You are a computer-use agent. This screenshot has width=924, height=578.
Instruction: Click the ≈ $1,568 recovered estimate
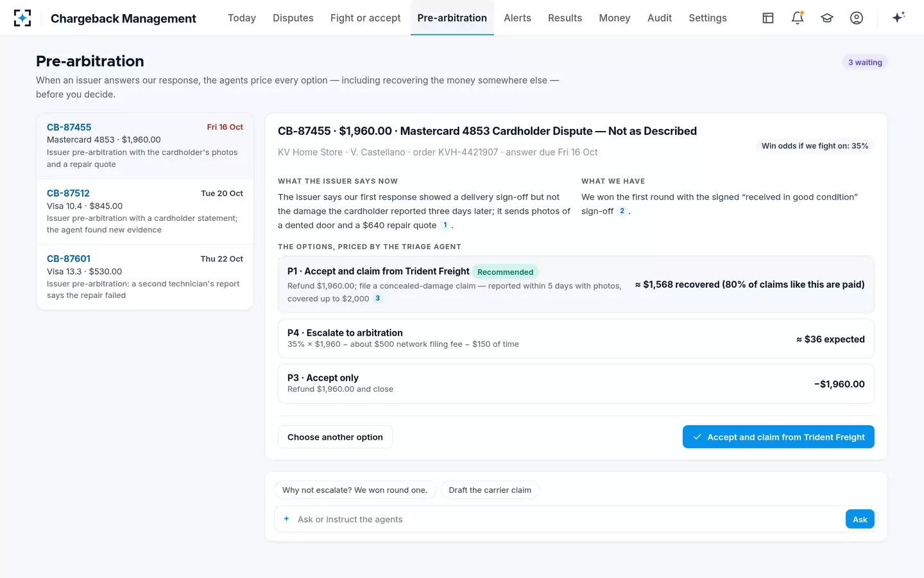(x=749, y=285)
